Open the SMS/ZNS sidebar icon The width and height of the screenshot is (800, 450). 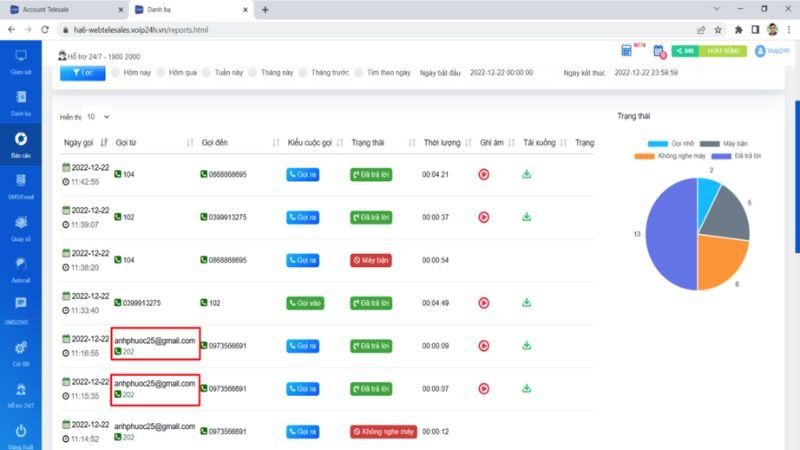pyautogui.click(x=21, y=303)
